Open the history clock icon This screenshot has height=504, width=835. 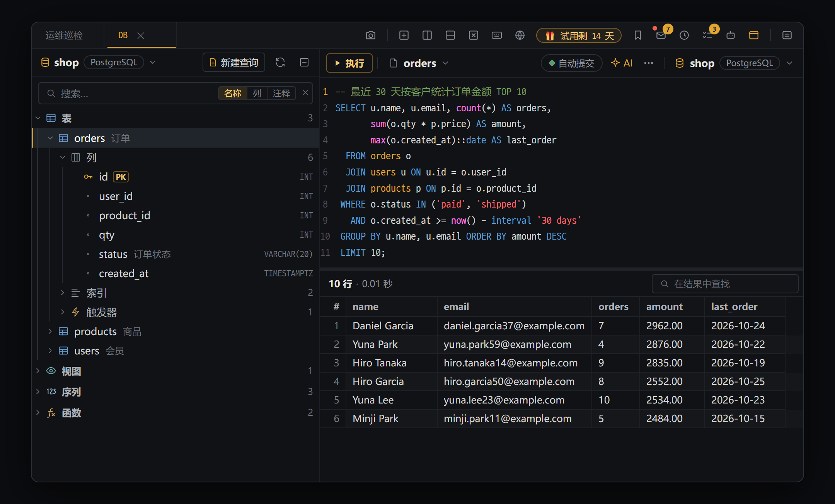click(684, 36)
